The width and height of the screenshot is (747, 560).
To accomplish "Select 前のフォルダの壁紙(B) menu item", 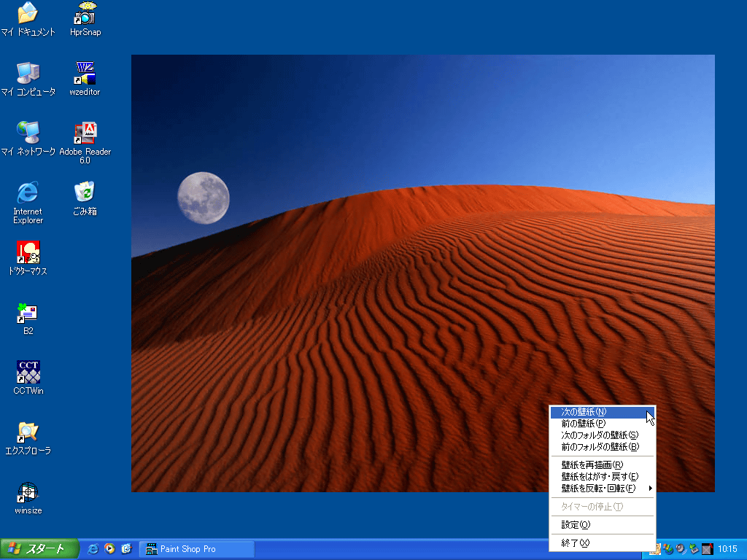I will (602, 447).
